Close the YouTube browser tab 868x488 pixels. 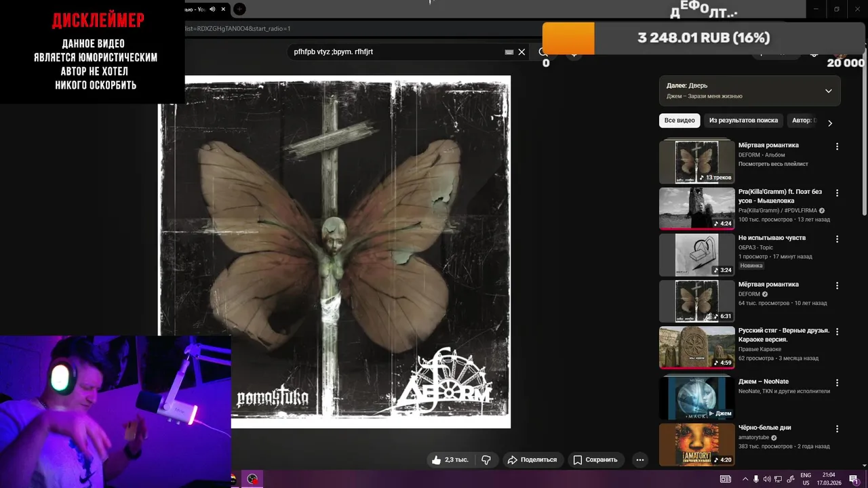[223, 9]
